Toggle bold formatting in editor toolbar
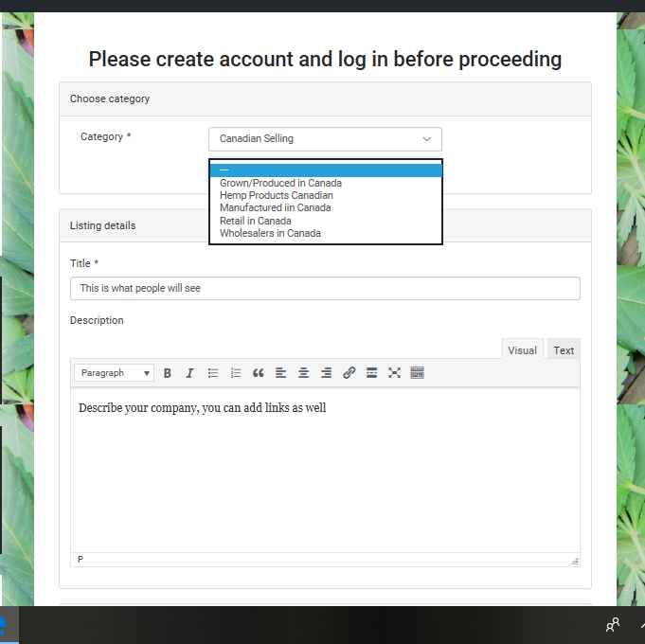Viewport: 645px width, 644px height. click(x=167, y=373)
